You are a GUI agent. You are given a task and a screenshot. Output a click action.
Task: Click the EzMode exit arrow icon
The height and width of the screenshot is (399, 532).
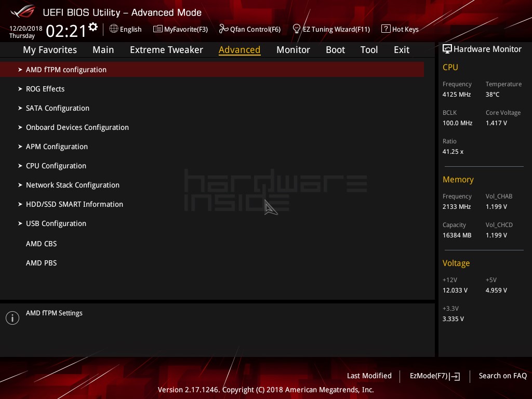tap(455, 376)
